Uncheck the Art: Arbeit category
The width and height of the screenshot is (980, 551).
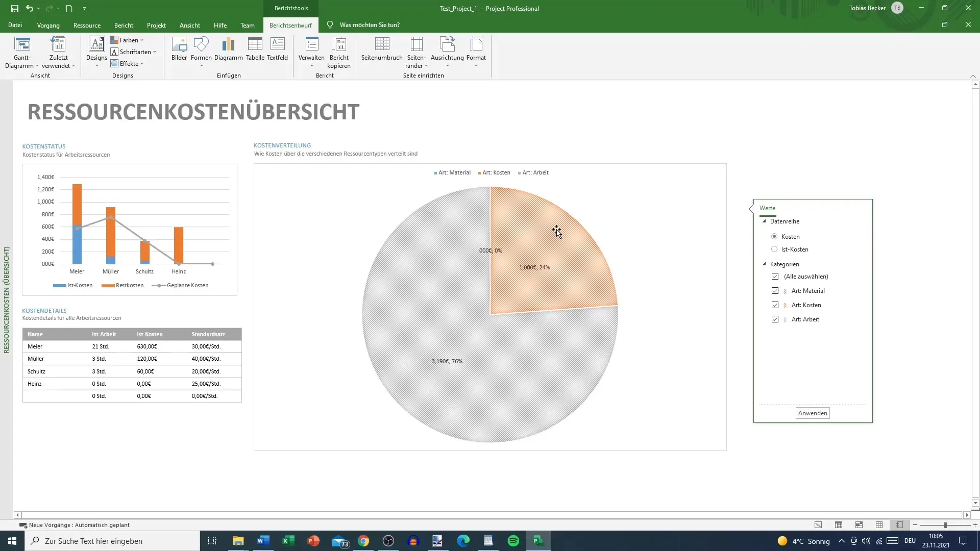coord(775,319)
